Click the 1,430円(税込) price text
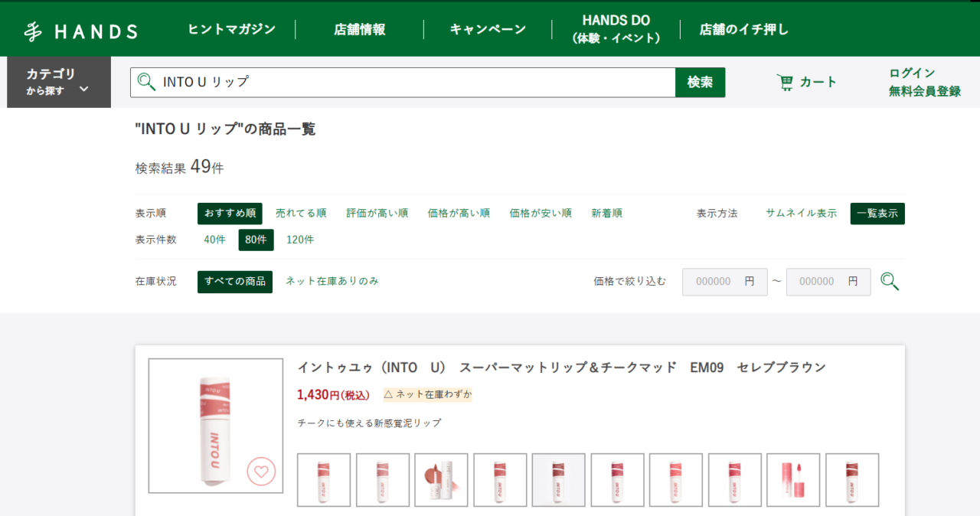The image size is (980, 516). pos(333,395)
